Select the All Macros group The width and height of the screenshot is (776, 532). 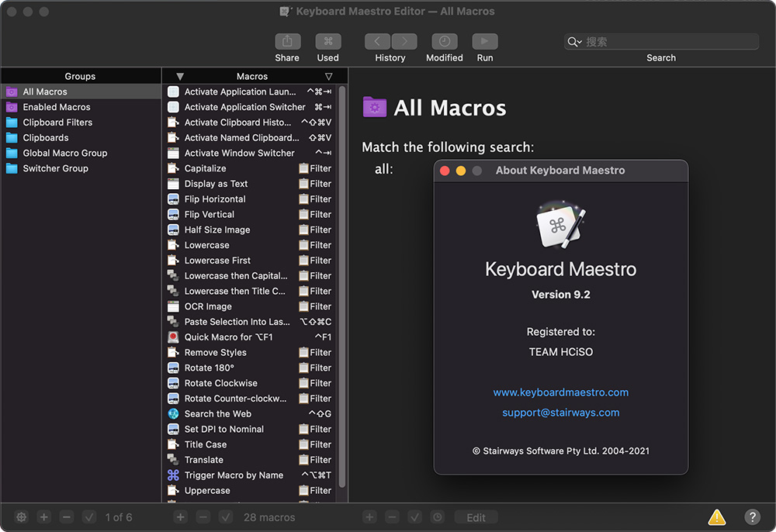coord(81,92)
